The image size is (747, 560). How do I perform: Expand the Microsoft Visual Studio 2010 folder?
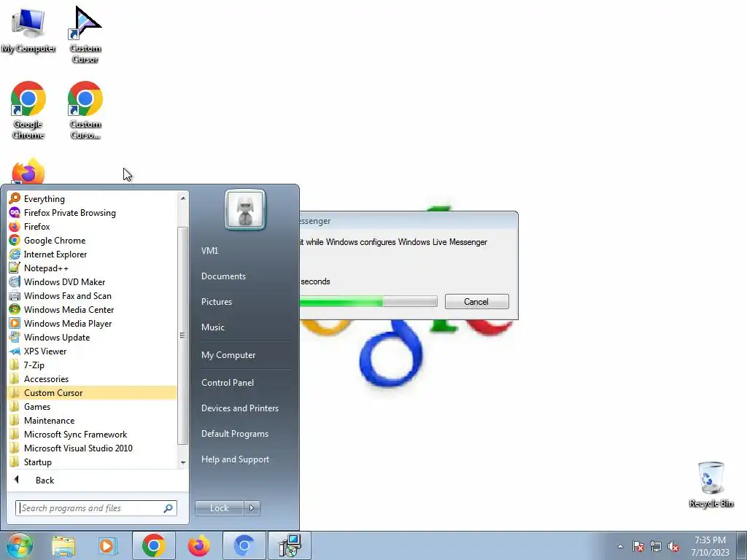pos(93,448)
